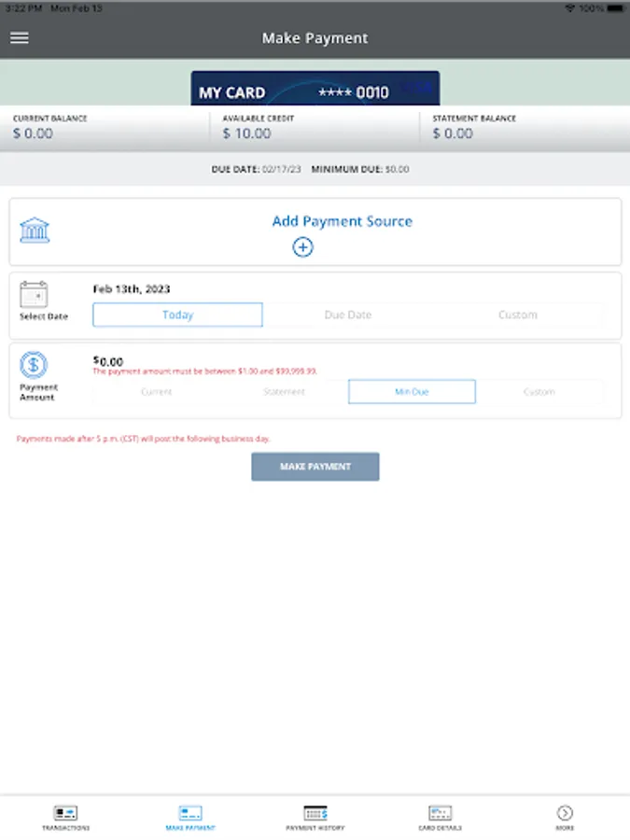Screen dimensions: 630x840
Task: Check the battery status icon
Action: point(616,8)
